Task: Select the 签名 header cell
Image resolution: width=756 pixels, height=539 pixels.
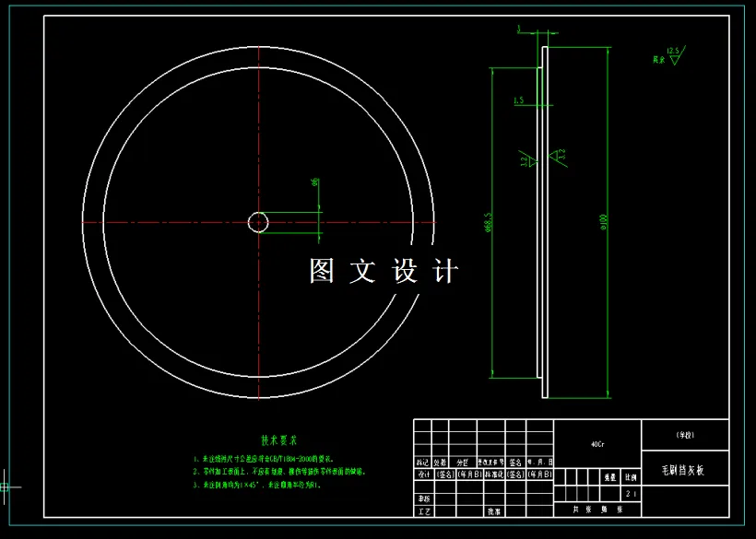Action: (x=515, y=463)
